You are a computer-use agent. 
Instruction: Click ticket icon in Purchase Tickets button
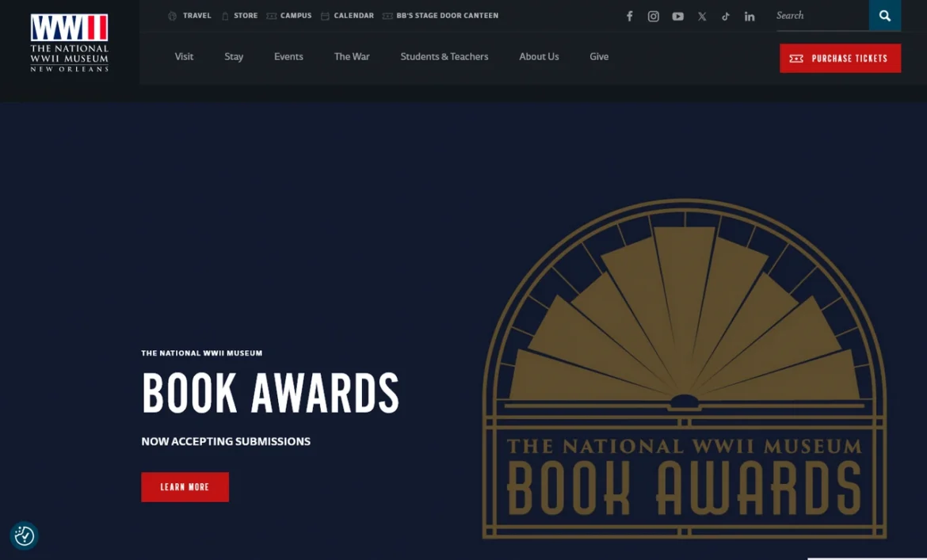point(796,59)
